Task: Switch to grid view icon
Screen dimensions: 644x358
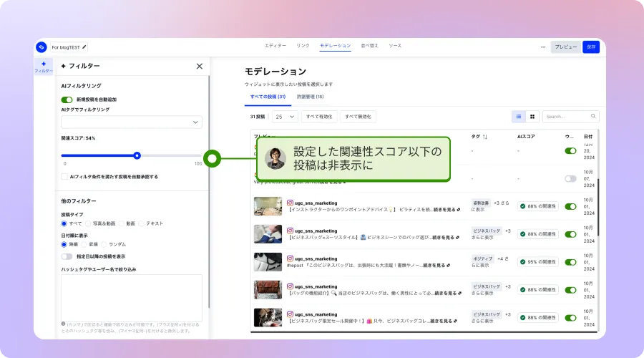Action: pos(532,117)
